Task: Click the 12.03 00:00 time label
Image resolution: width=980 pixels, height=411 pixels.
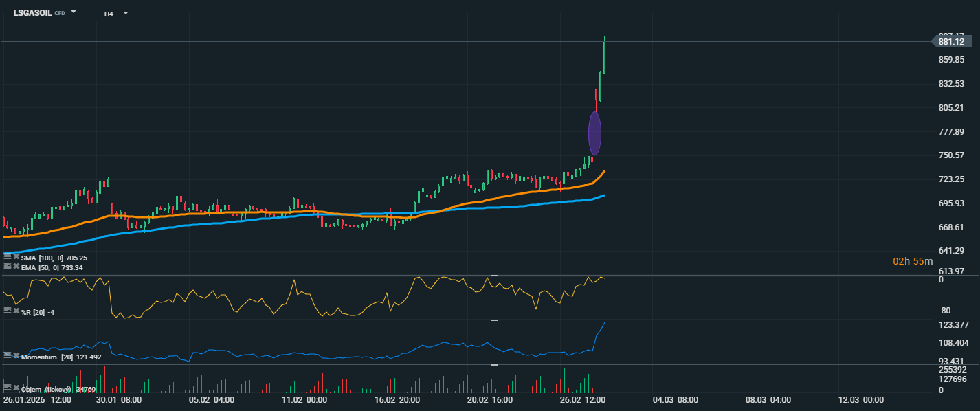Action: click(861, 400)
